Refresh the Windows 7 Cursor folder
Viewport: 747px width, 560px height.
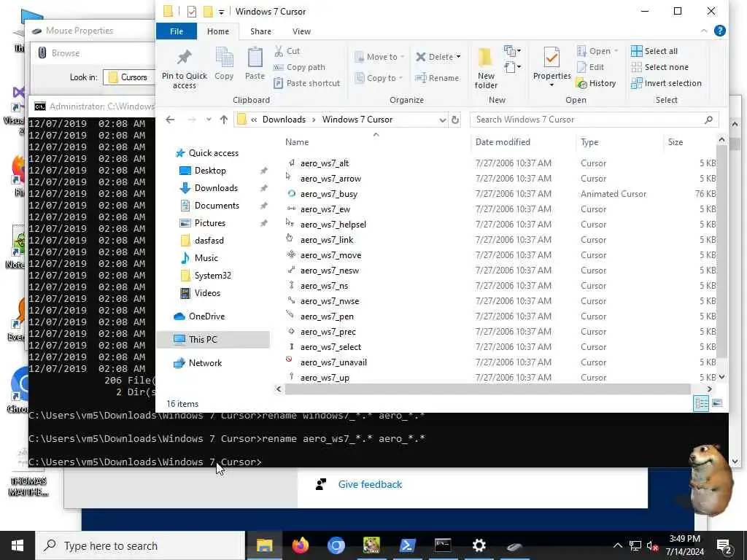click(x=455, y=120)
